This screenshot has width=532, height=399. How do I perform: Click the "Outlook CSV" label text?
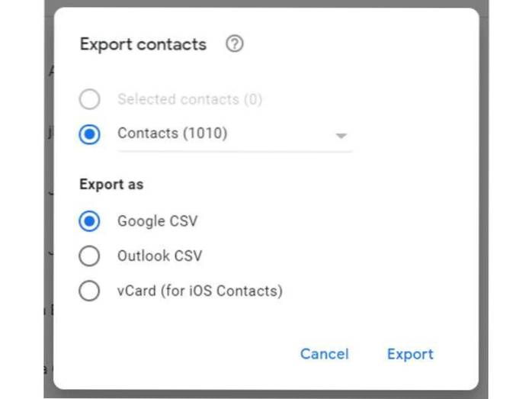pyautogui.click(x=159, y=256)
